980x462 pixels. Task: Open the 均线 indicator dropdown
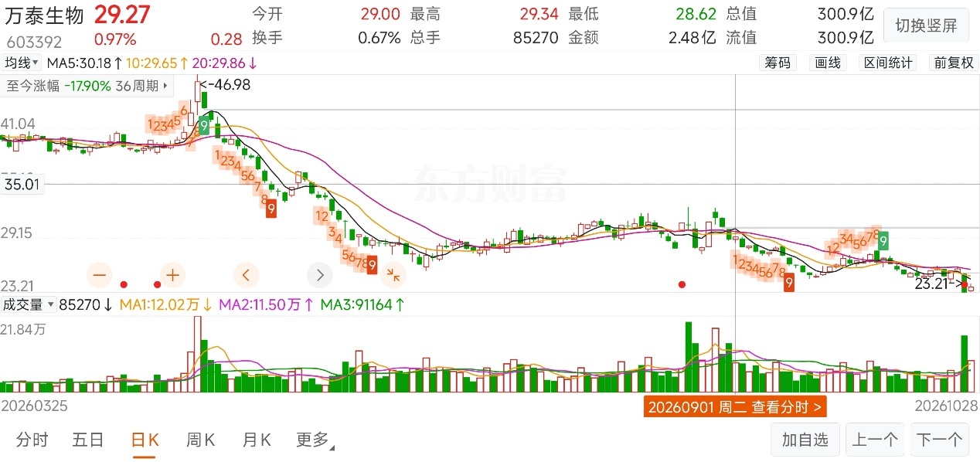pyautogui.click(x=22, y=63)
